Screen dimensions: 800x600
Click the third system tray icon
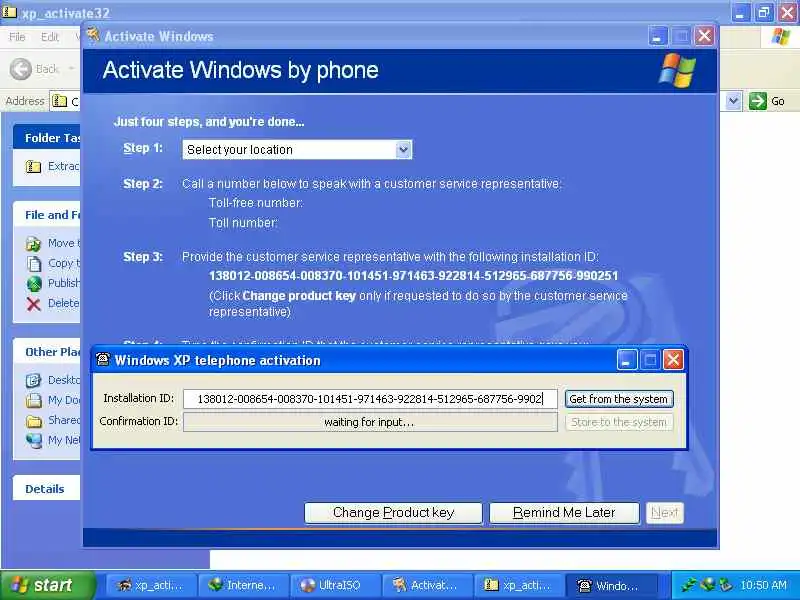(725, 585)
